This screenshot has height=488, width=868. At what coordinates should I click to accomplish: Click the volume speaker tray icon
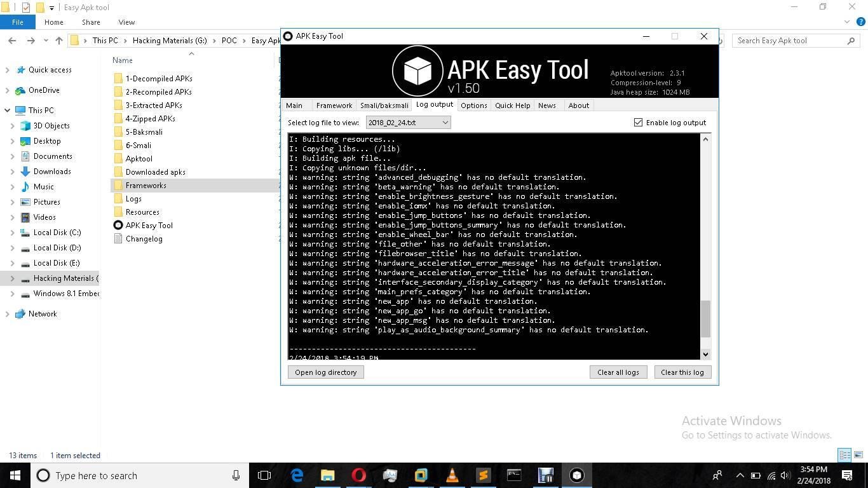(x=785, y=475)
